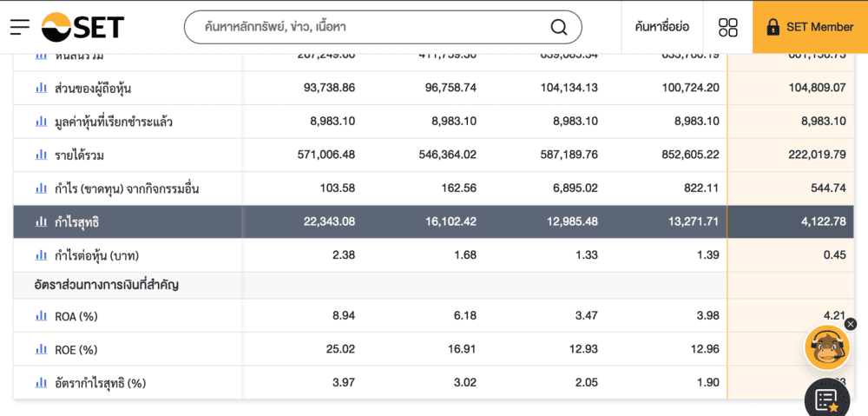Close the mascot chat popup
The height and width of the screenshot is (416, 868).
point(851,324)
